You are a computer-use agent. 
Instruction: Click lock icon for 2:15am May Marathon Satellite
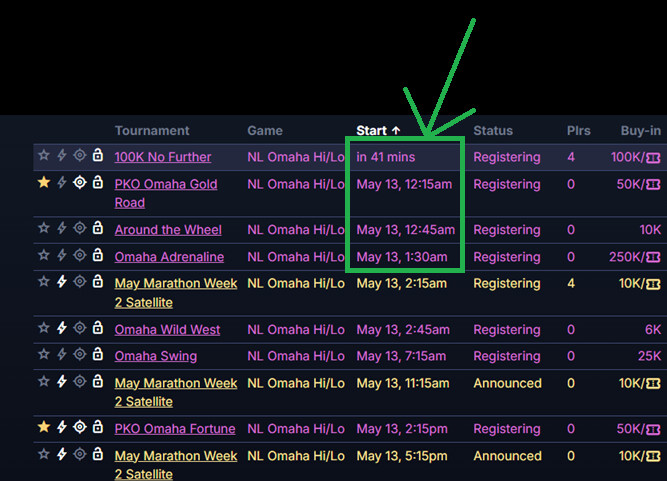98,281
